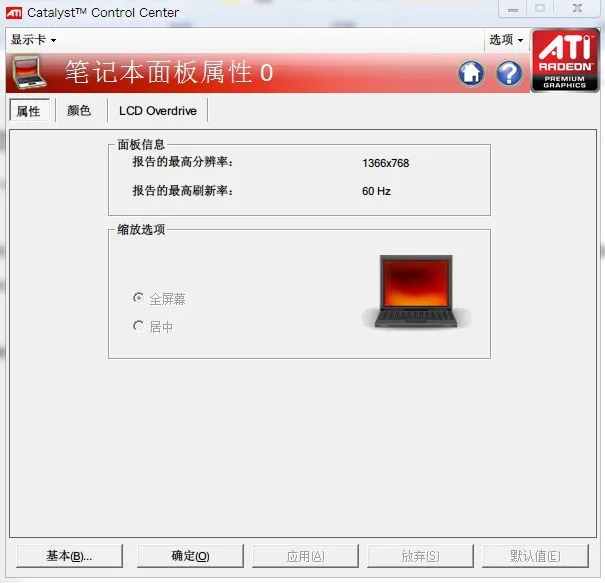Confirm with the 确定(O) button
This screenshot has width=605, height=583.
(190, 556)
